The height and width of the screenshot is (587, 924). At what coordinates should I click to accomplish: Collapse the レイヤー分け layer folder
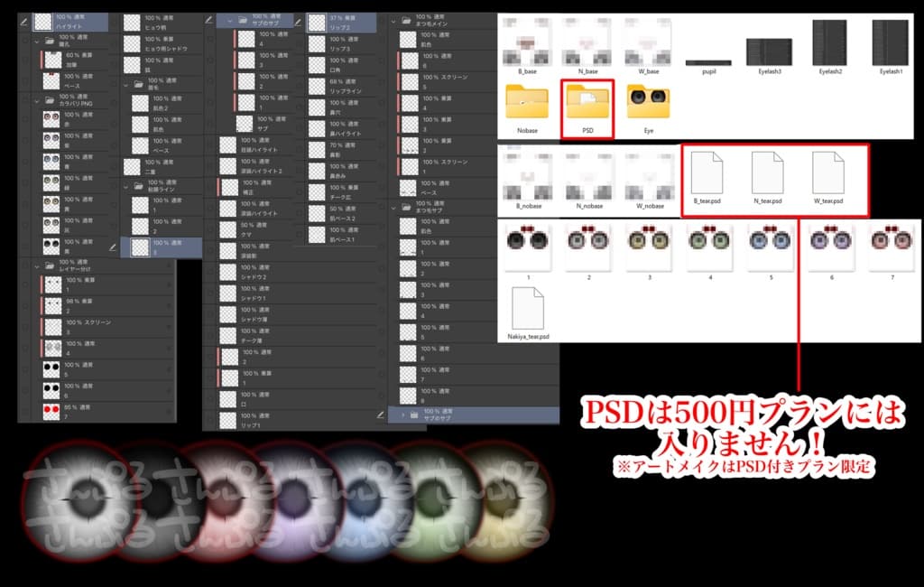37,266
